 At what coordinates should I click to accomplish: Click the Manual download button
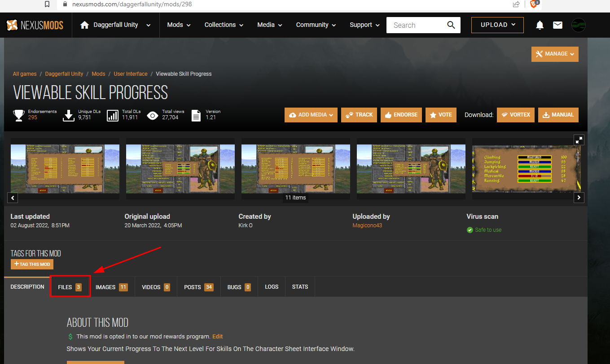coord(558,115)
